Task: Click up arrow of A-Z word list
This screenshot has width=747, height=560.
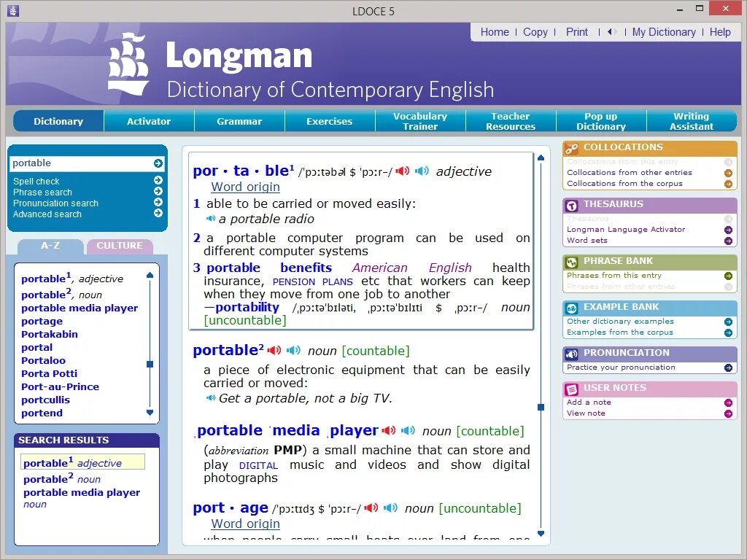Action: coord(150,275)
